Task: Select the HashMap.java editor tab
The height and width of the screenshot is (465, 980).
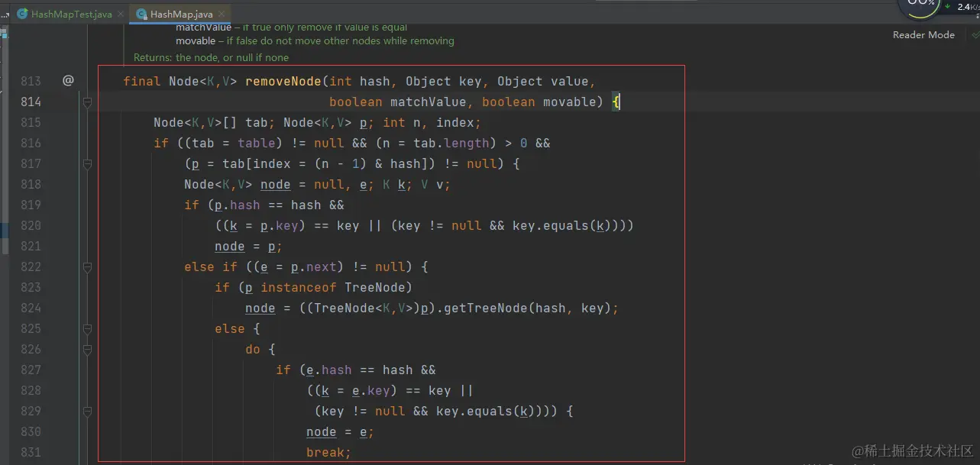Action: (180, 14)
